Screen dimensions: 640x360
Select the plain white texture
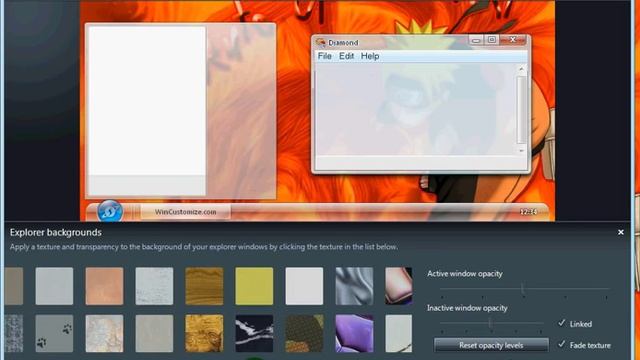(x=304, y=286)
